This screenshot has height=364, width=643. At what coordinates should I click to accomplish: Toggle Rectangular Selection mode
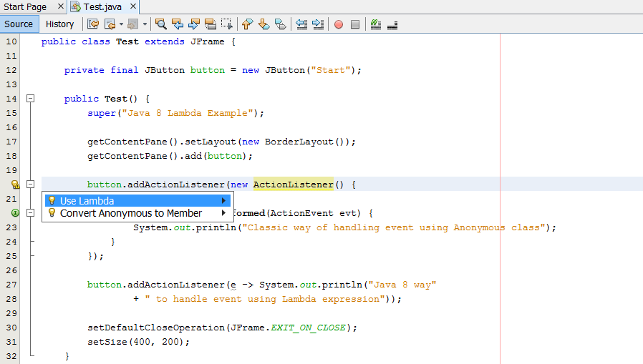pyautogui.click(x=227, y=24)
